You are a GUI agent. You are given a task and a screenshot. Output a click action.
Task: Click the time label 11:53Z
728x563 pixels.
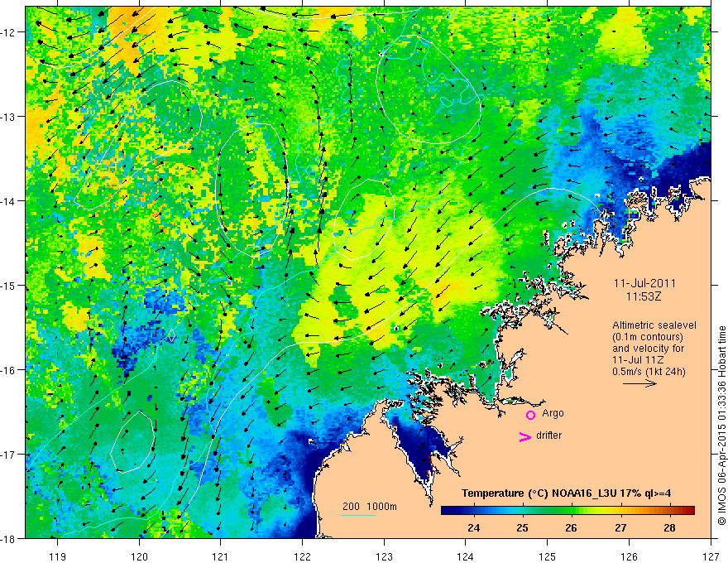point(644,296)
